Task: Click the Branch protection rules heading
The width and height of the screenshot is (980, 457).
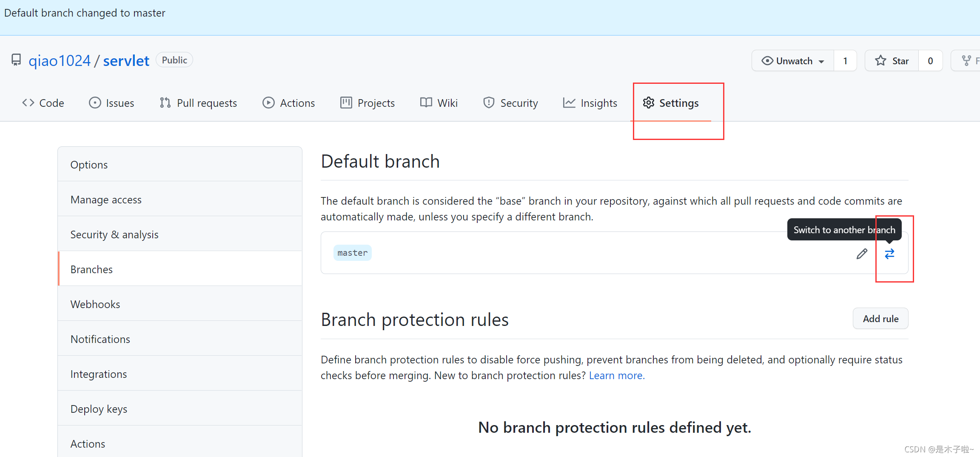Action: pyautogui.click(x=415, y=320)
